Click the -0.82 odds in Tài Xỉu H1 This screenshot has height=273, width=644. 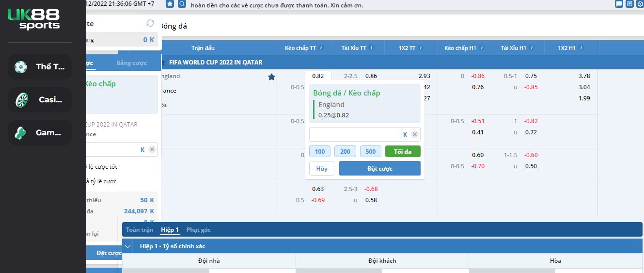531,121
